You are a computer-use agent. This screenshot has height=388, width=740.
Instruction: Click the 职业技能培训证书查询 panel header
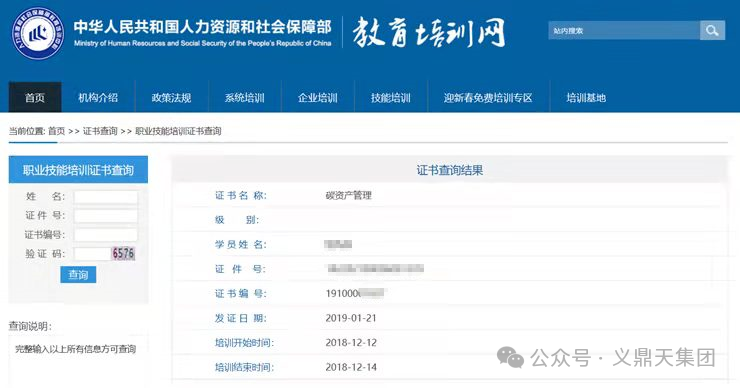point(78,170)
